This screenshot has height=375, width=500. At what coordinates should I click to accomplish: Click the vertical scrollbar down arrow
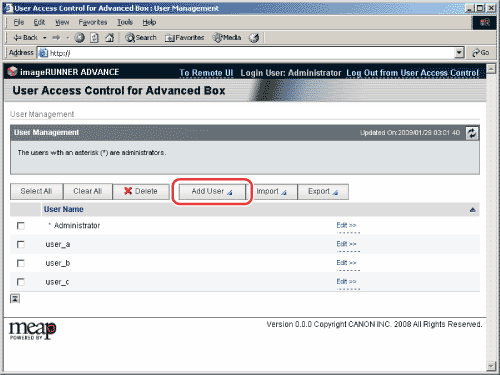pos(491,366)
